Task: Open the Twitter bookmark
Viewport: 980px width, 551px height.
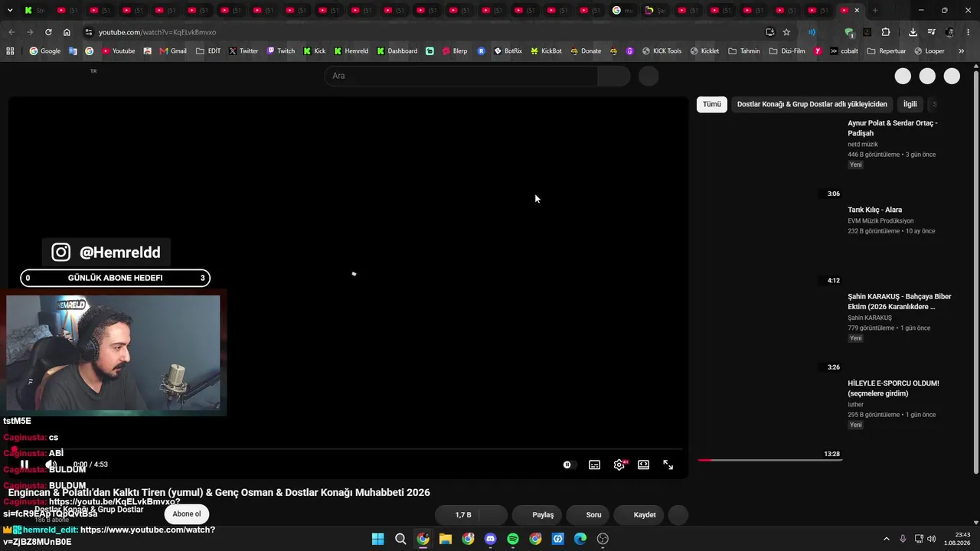Action: (x=243, y=51)
